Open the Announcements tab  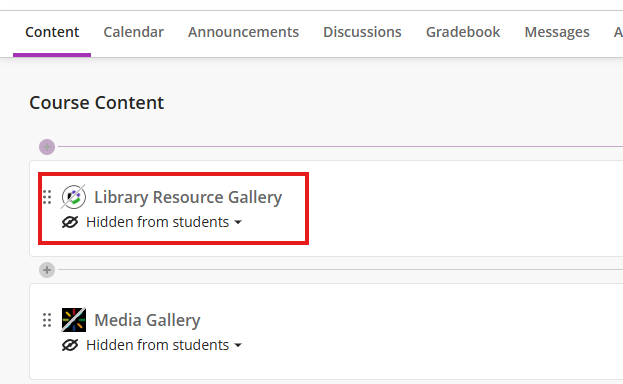point(243,32)
